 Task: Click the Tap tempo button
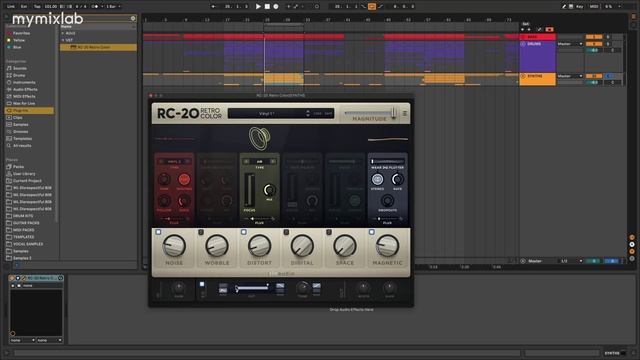(37, 7)
